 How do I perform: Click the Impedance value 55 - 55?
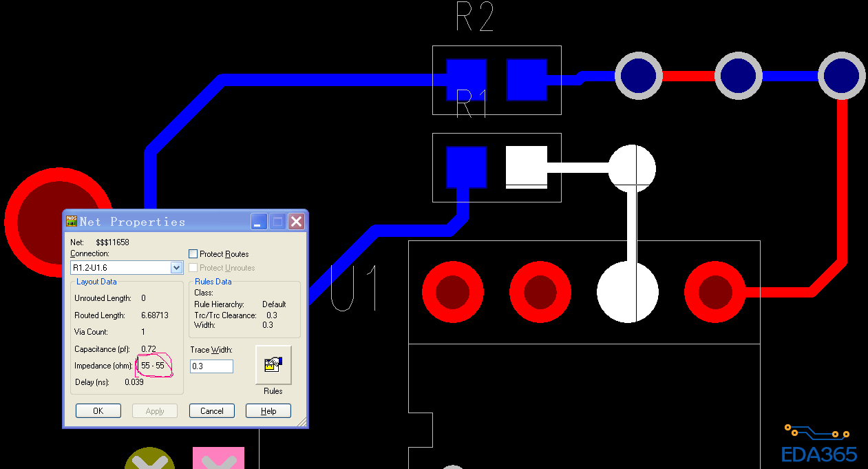point(153,366)
